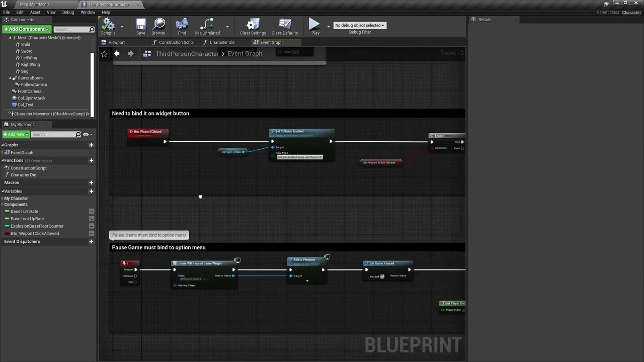Open Class Settings
644x362 pixels.
253,27
